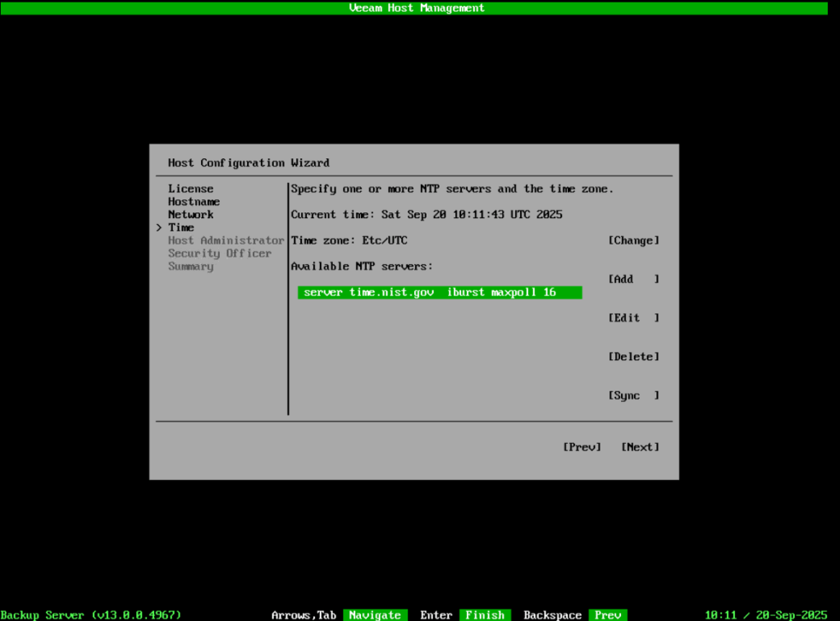Open the Summary step in sidebar
This screenshot has width=840, height=621.
point(190,267)
